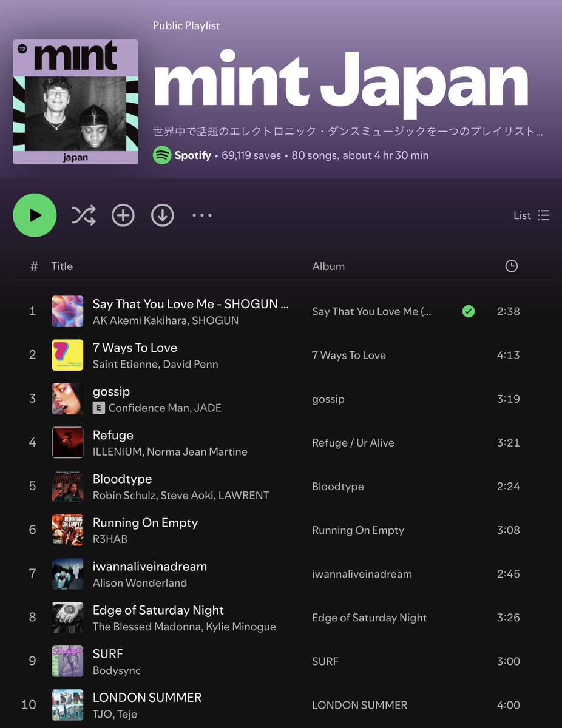This screenshot has width=562, height=728.
Task: Sort tracks by Title column
Action: tap(62, 266)
